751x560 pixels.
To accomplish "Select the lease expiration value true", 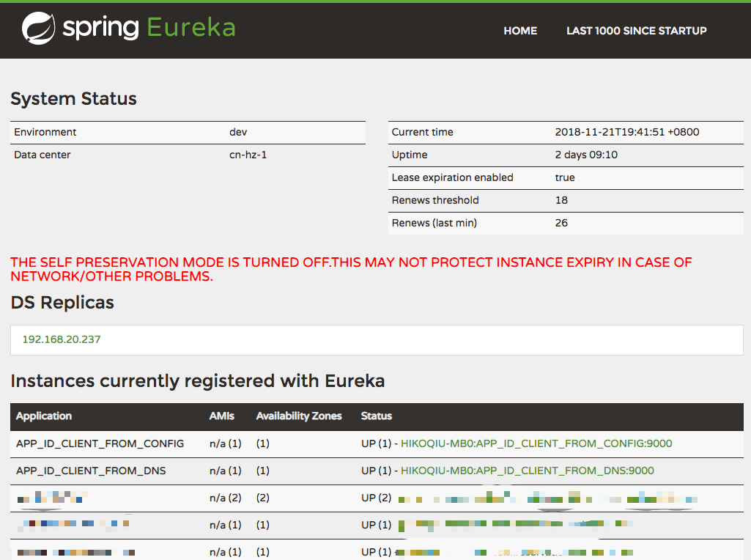I will [565, 177].
